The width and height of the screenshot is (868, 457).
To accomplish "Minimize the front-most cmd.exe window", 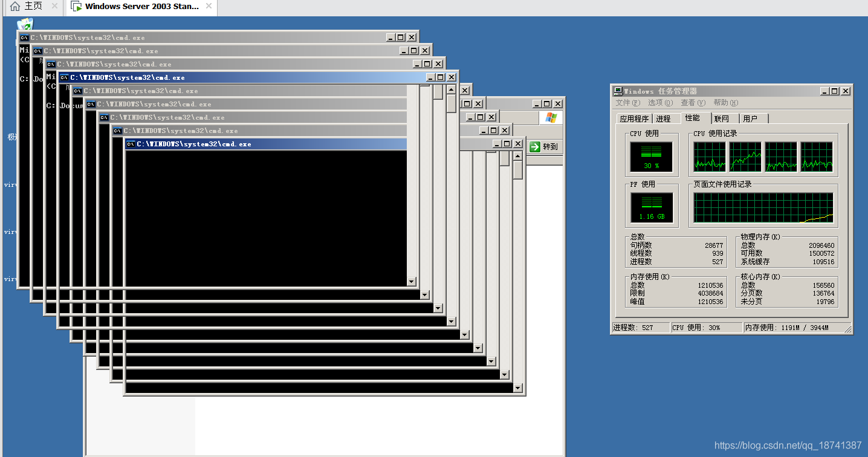I will (x=497, y=144).
